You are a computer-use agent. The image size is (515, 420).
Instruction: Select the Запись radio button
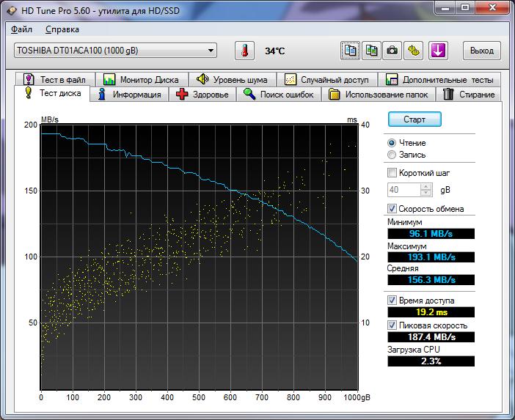pos(392,155)
